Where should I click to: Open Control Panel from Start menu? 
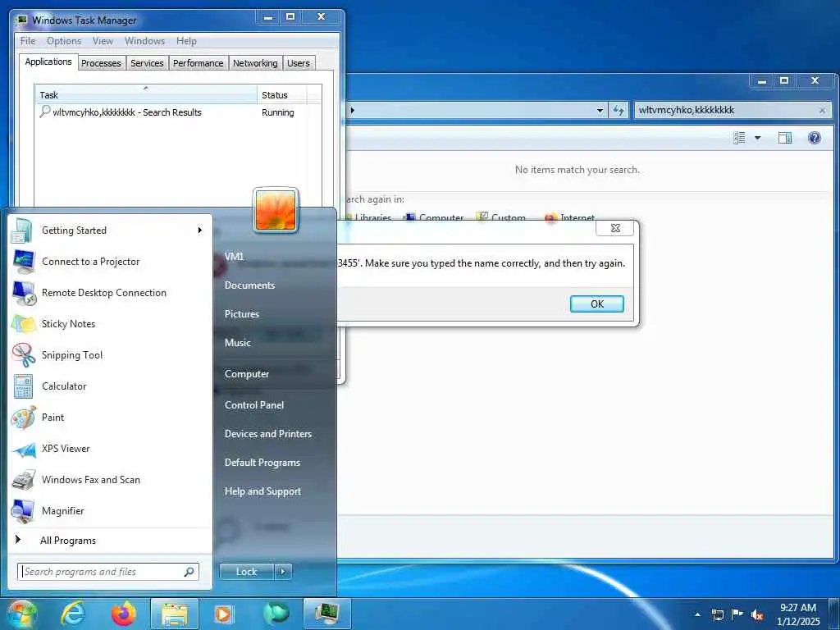tap(254, 405)
